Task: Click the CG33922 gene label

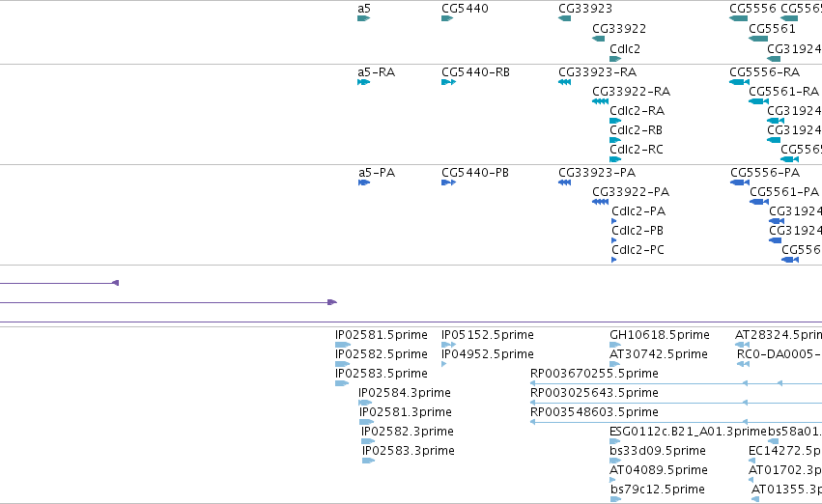Action: click(619, 29)
